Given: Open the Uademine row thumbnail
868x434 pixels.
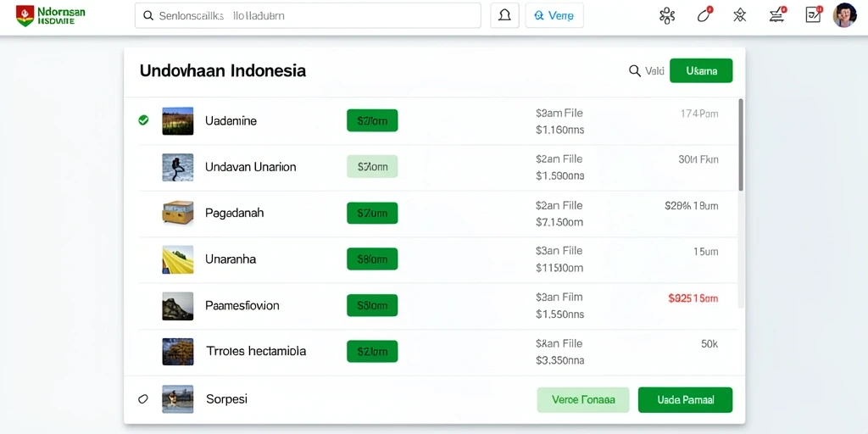Looking at the screenshot, I should click(178, 120).
